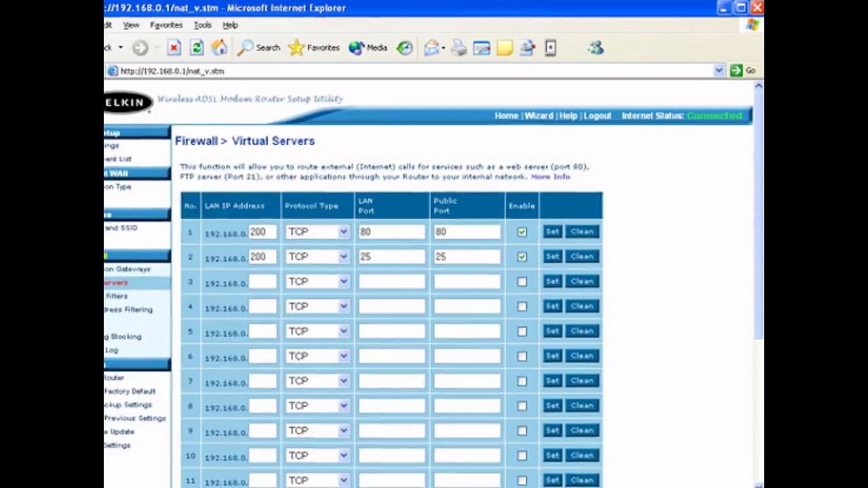Open the Help link in the router header
The image size is (868, 488).
point(568,116)
